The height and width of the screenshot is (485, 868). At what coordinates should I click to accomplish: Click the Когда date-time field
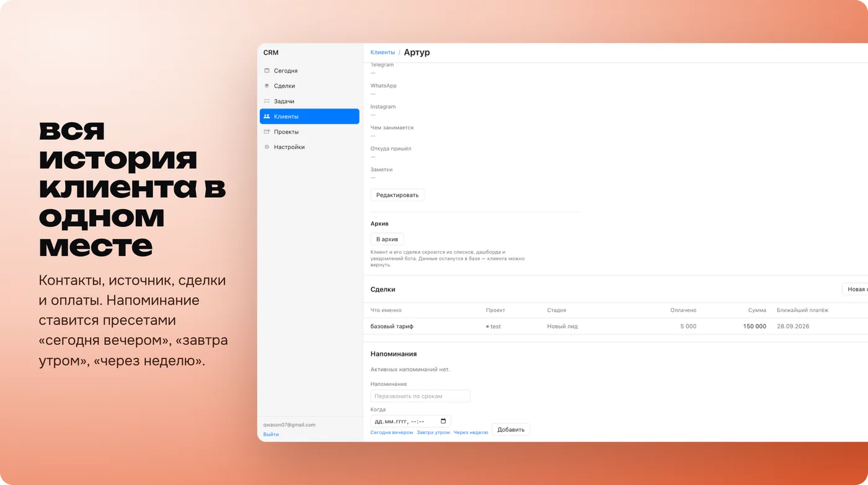point(410,421)
